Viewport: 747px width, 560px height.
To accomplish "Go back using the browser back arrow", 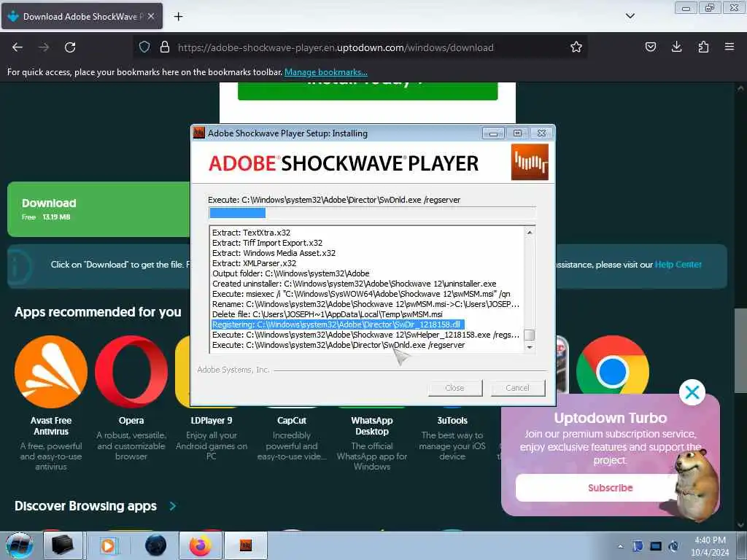I will [18, 47].
